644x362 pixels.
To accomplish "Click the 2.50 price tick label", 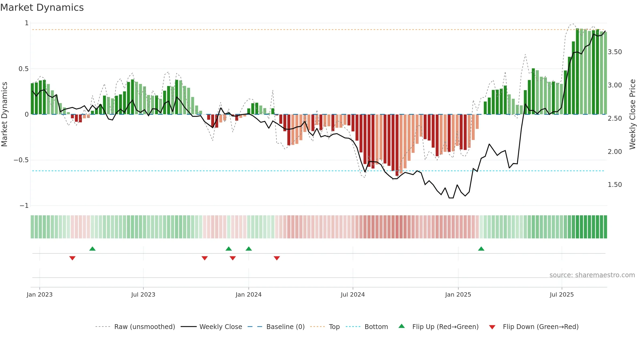I will point(615,118).
